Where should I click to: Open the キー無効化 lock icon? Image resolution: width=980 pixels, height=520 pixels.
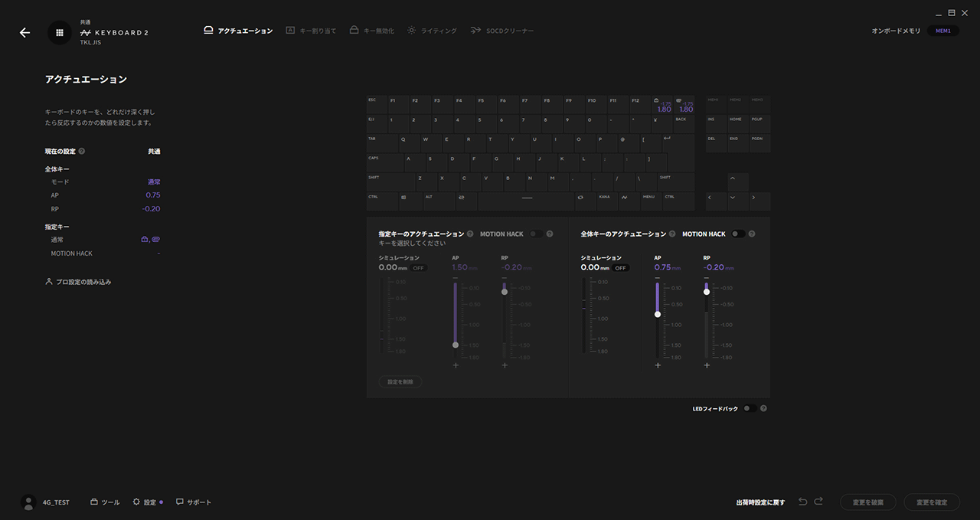(x=354, y=30)
